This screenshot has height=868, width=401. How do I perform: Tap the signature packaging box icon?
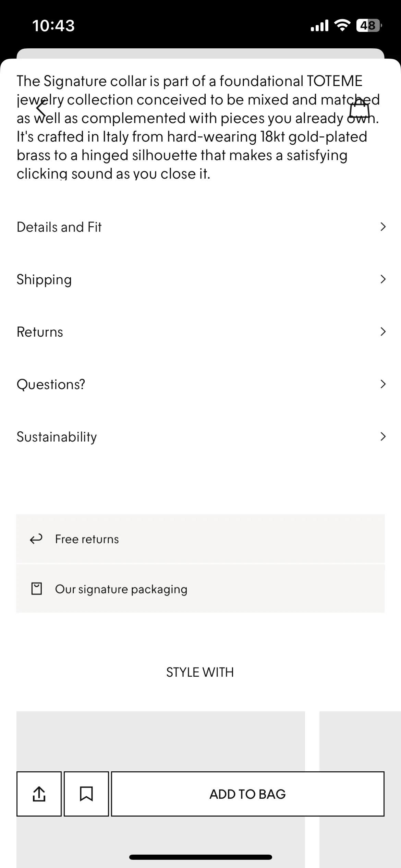pos(36,589)
